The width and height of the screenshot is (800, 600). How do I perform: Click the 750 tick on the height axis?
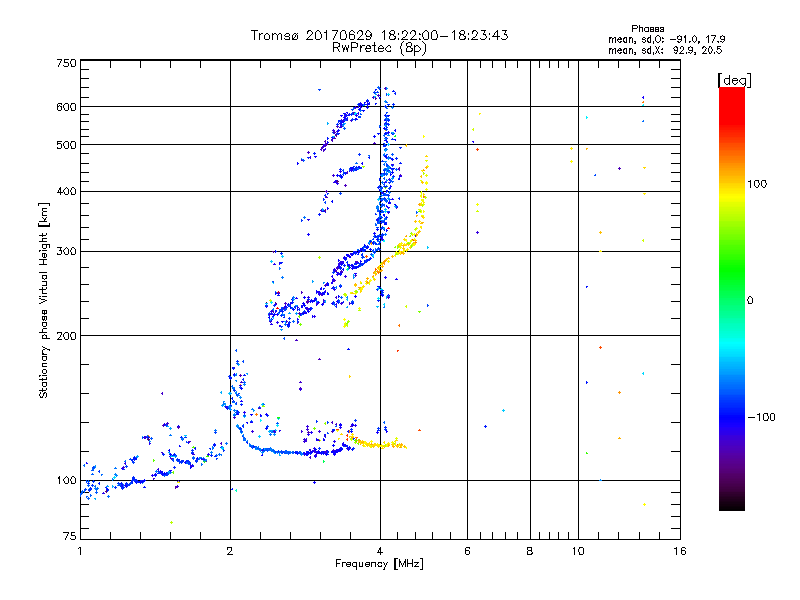(66, 64)
